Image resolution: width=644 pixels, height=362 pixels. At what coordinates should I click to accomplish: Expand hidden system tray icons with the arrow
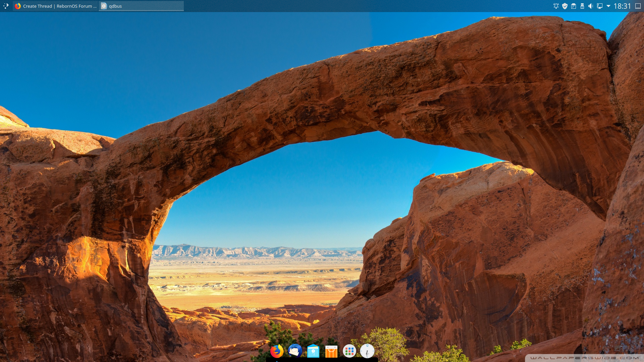pos(609,6)
